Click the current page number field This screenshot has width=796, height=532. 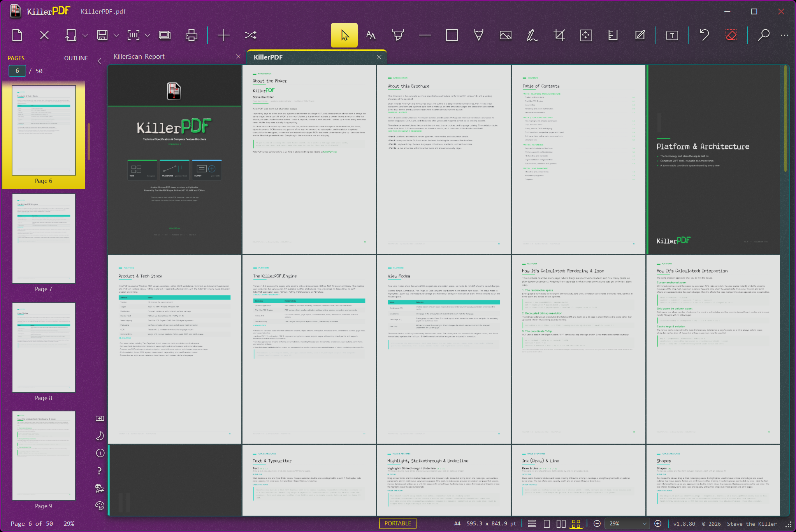(x=17, y=71)
